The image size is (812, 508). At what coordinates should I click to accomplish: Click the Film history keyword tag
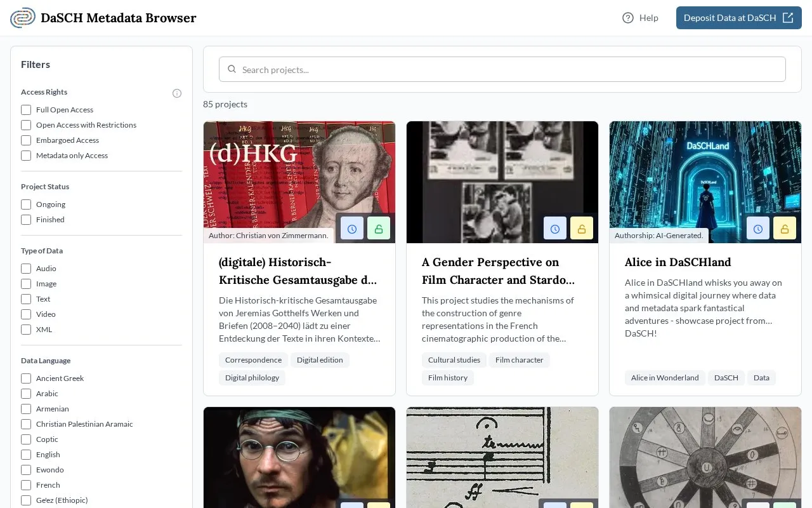pos(448,378)
